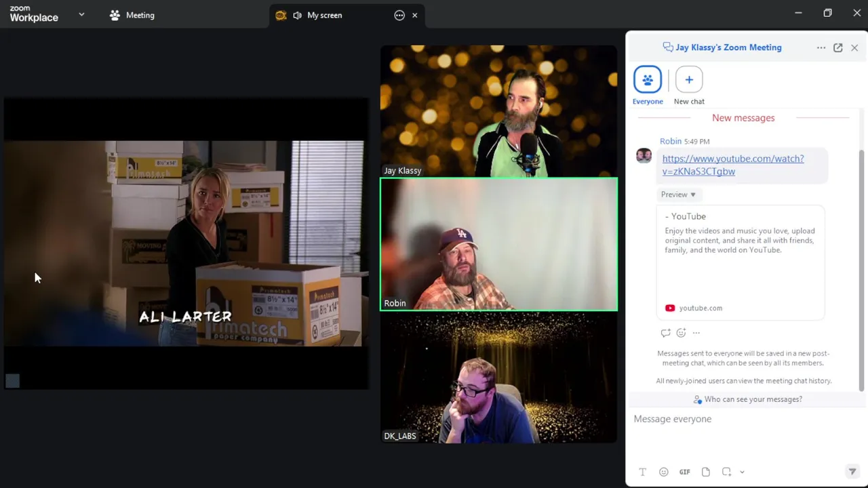
Task: Add an emoji reaction to Robin's message
Action: coord(681,333)
